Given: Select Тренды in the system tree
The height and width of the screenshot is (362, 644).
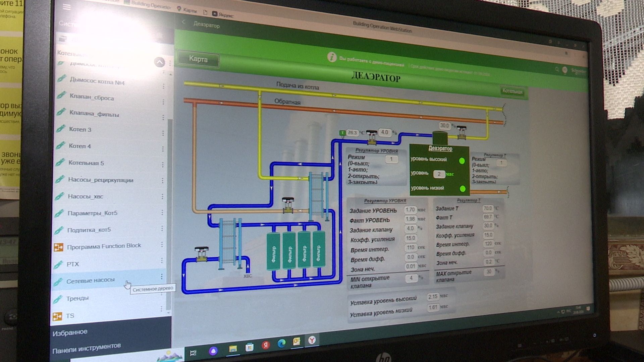Looking at the screenshot, I should click(77, 298).
